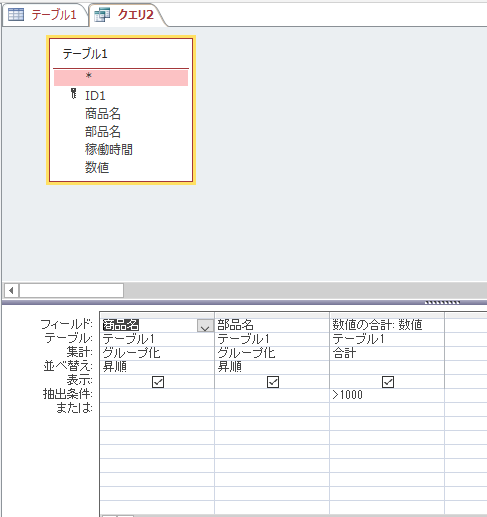Click the 抽出条件 cell under 商品名
487x517 pixels.
point(157,395)
